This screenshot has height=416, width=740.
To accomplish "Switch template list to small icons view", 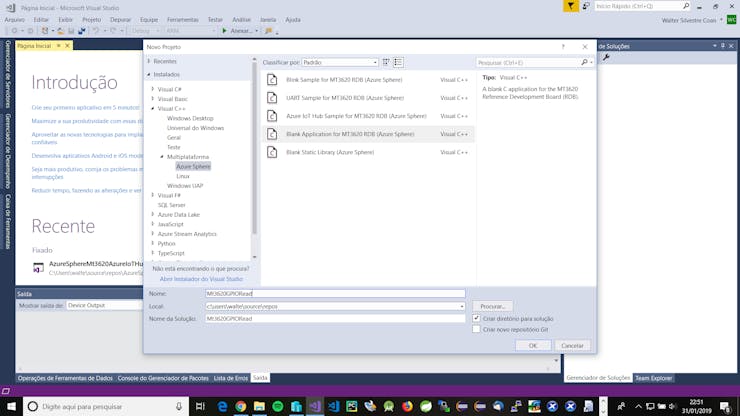I will (x=386, y=62).
